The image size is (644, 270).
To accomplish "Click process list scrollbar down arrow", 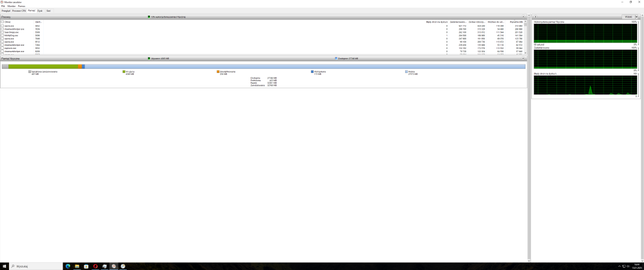I will (526, 53).
